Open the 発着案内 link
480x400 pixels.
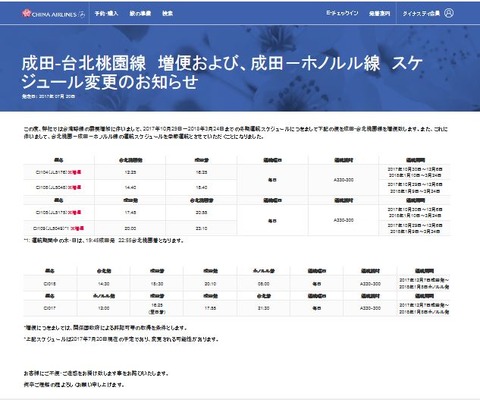click(x=379, y=14)
